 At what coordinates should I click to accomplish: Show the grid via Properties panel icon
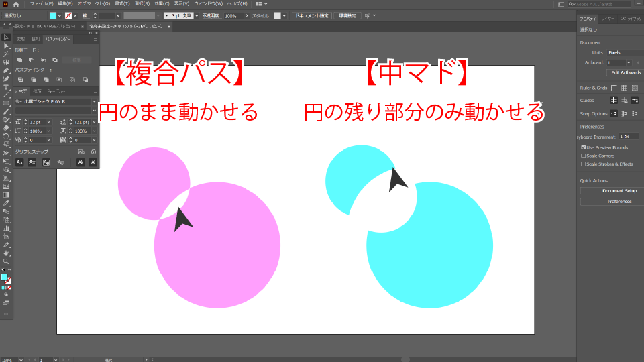pyautogui.click(x=625, y=88)
